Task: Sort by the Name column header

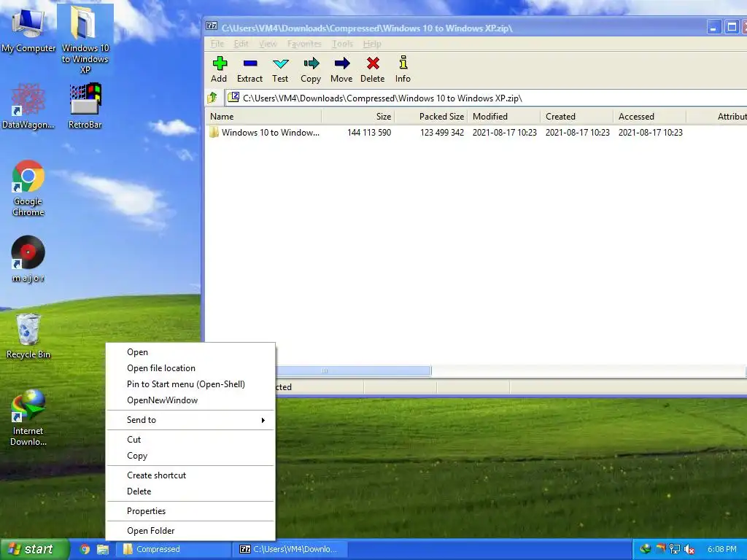Action: [263, 117]
